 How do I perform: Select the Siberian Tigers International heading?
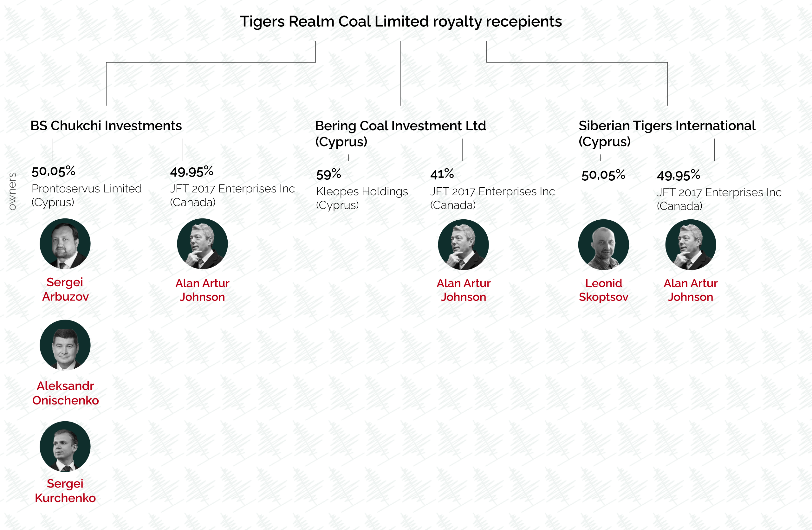(667, 133)
